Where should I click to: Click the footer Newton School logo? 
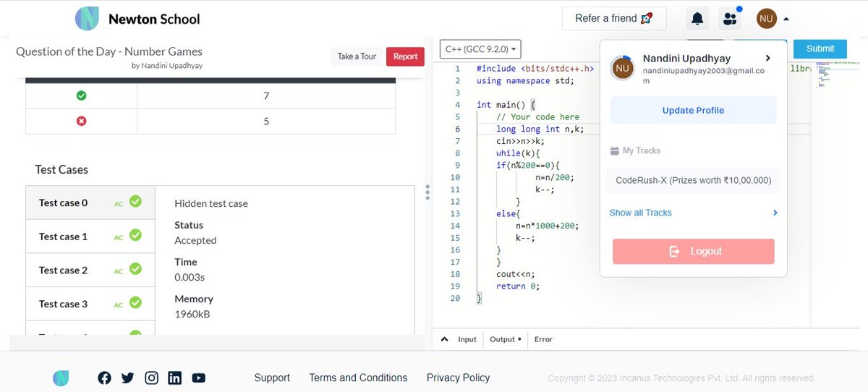coord(61,378)
